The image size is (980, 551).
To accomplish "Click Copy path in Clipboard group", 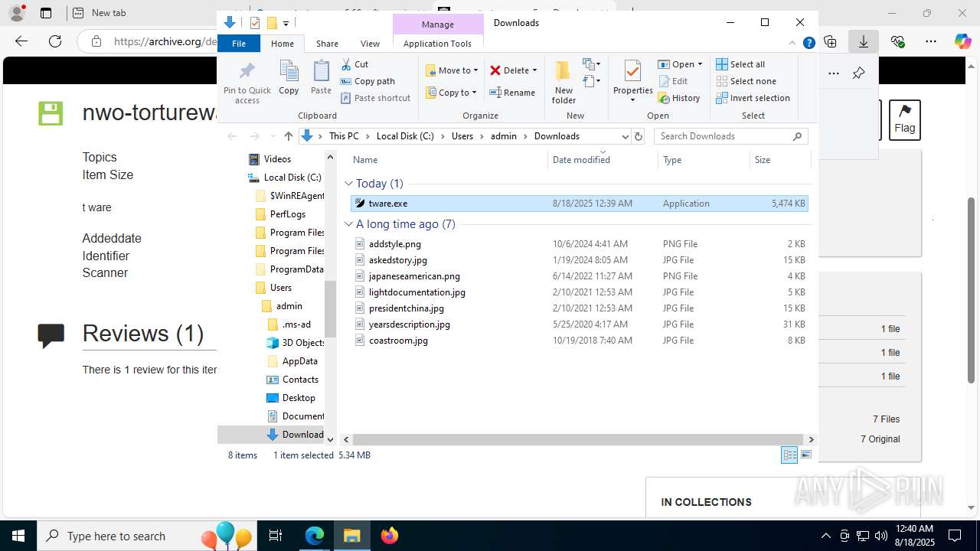I will (x=367, y=81).
